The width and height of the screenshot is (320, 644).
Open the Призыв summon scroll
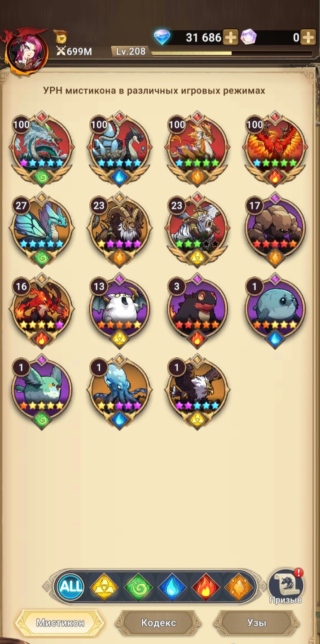point(285,586)
